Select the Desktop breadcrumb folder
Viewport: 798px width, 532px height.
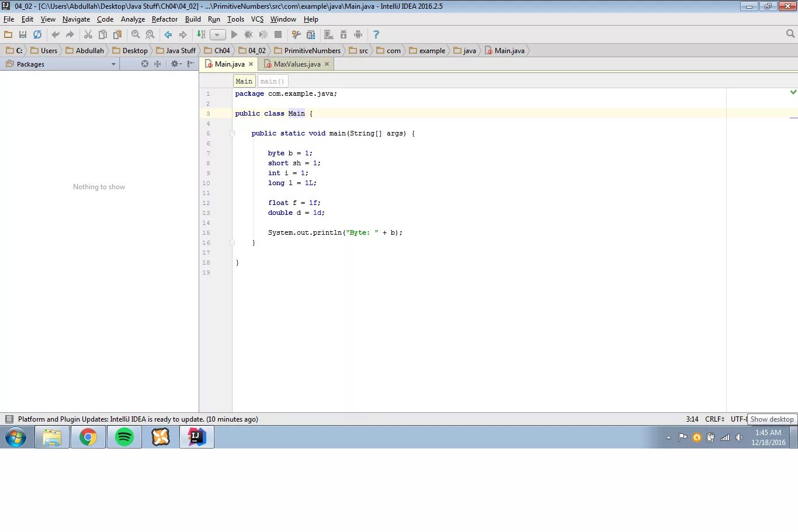click(x=130, y=51)
